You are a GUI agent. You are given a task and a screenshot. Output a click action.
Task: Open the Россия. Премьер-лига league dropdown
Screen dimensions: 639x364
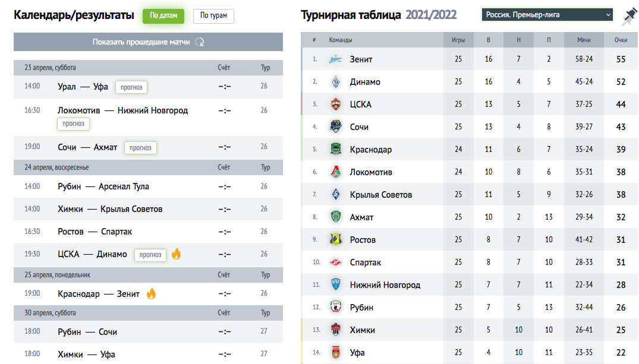click(547, 15)
